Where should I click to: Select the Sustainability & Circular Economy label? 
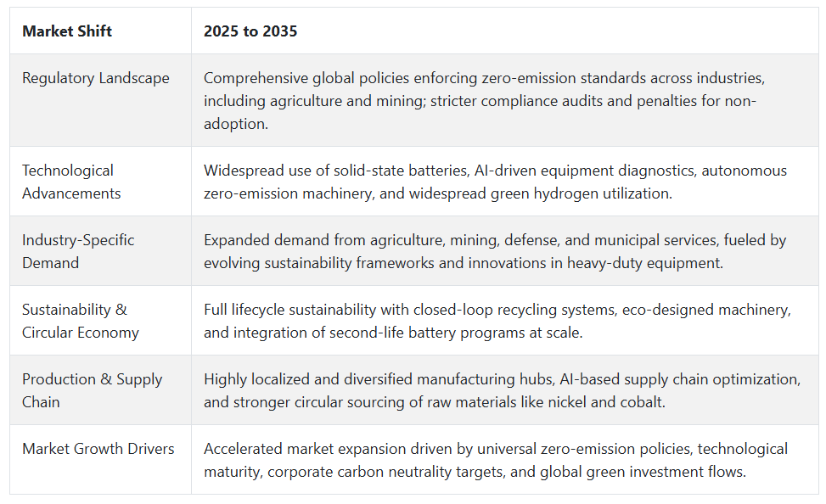pos(81,321)
